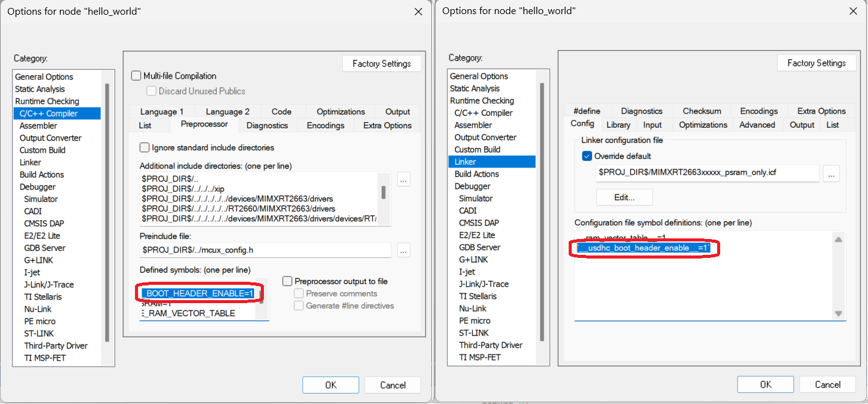Select Custom Build in right dialog category
This screenshot has height=404, width=868.
pyautogui.click(x=477, y=149)
